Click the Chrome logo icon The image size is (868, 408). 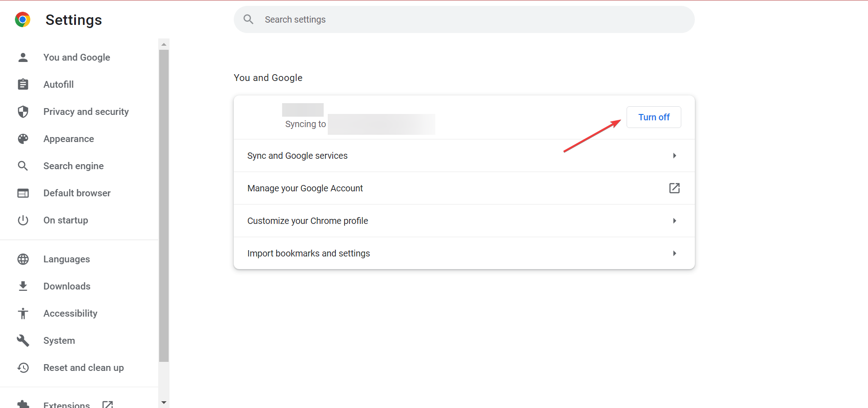pos(23,19)
